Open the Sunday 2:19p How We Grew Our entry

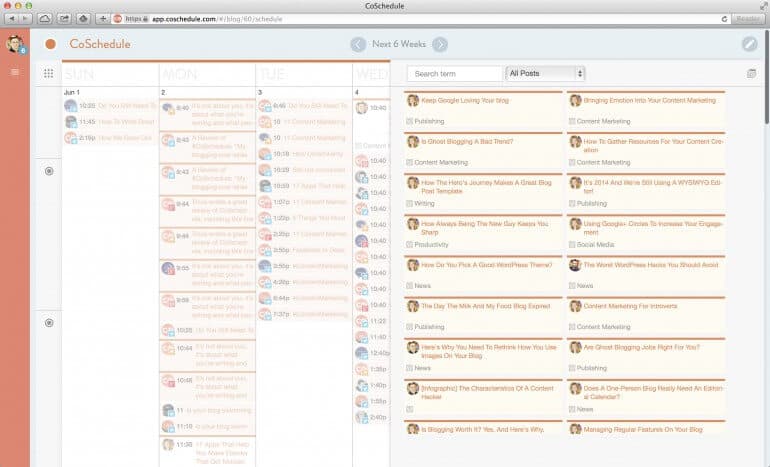(110, 138)
